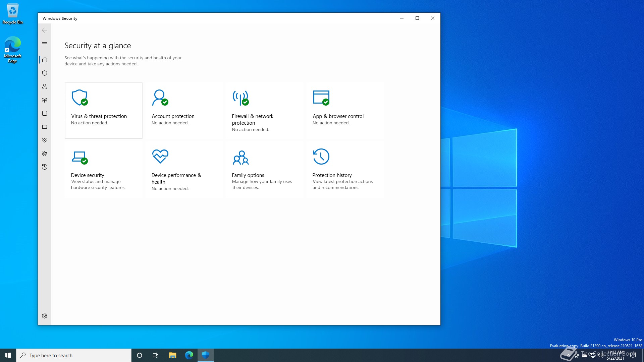Click the Device performance & health heart icon
This screenshot has width=644, height=362.
click(160, 156)
